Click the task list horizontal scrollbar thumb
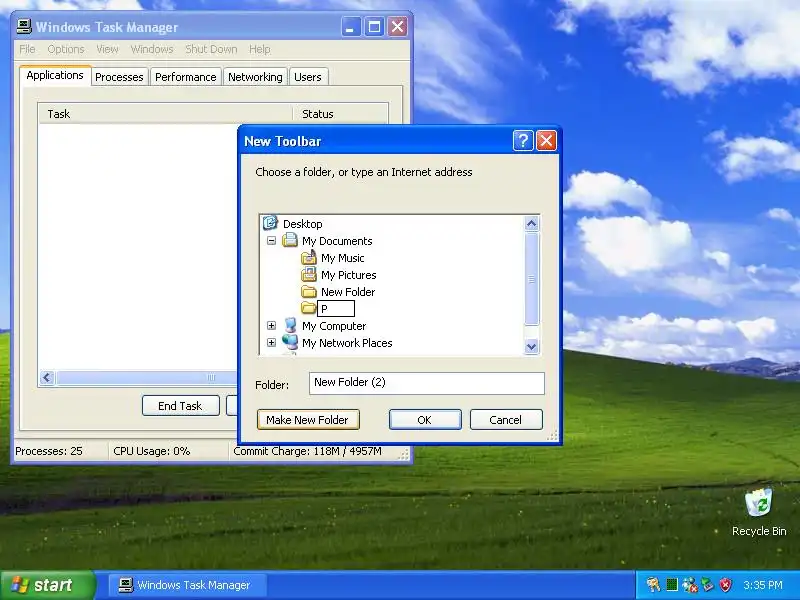The image size is (800, 600). [146, 378]
